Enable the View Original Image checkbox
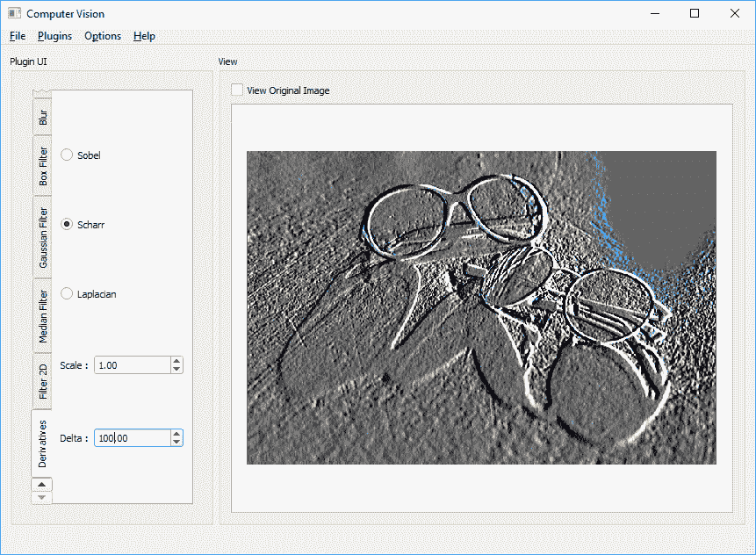The image size is (756, 555). pyautogui.click(x=236, y=90)
